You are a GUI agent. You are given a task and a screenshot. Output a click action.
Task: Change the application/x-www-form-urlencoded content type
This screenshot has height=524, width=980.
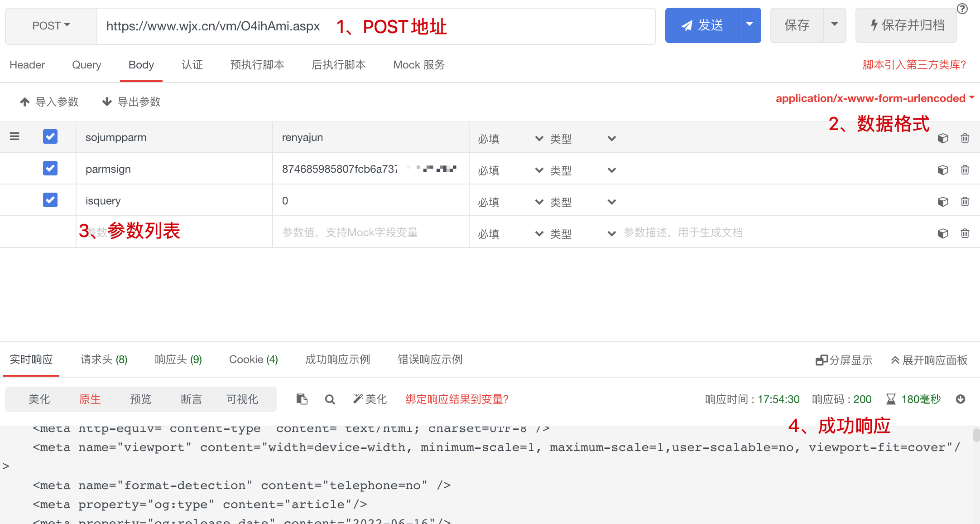coord(875,98)
